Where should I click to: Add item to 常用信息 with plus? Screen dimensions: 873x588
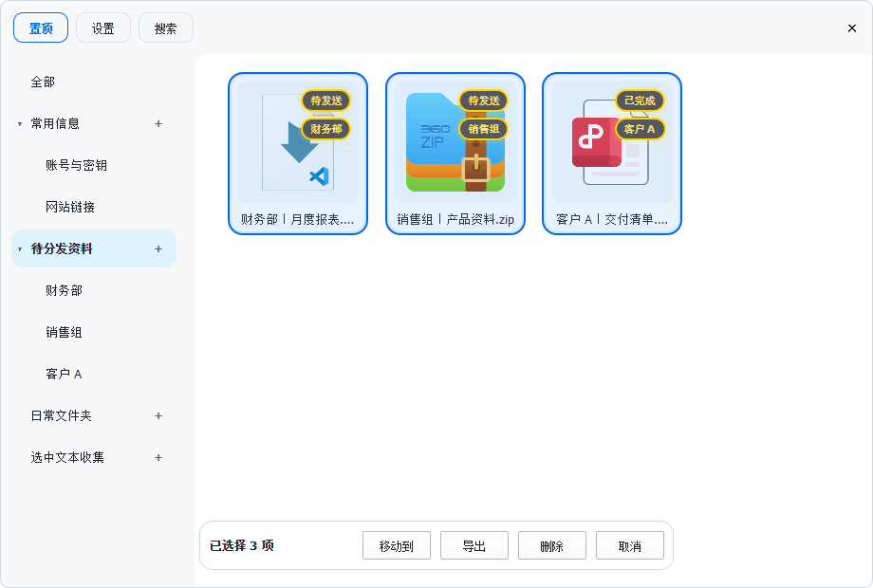[158, 123]
